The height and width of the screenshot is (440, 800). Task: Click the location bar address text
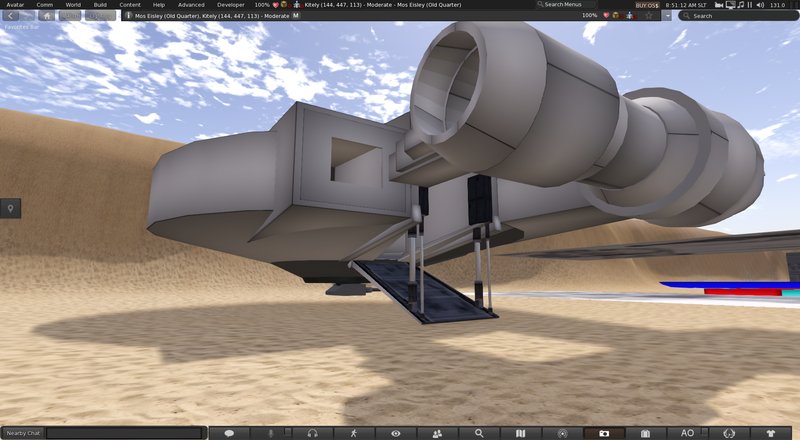(x=212, y=16)
